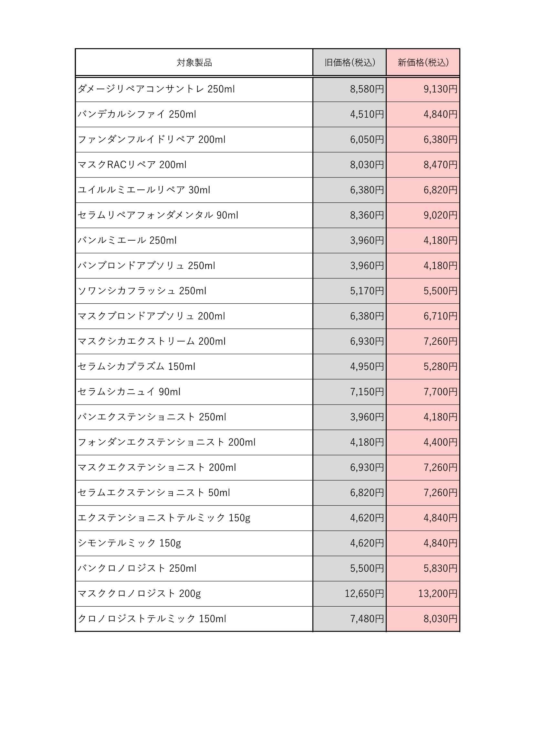
Task: Select セラムリペアフォンダメンタル 90ml cell
Action: [194, 215]
